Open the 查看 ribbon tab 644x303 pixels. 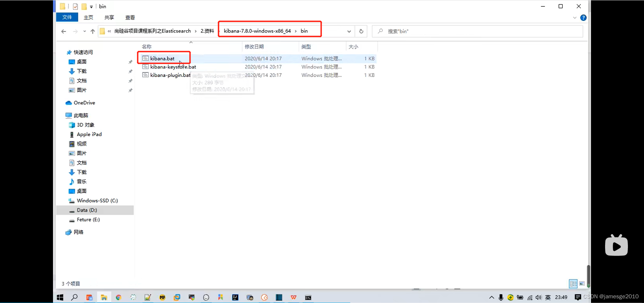130,17
